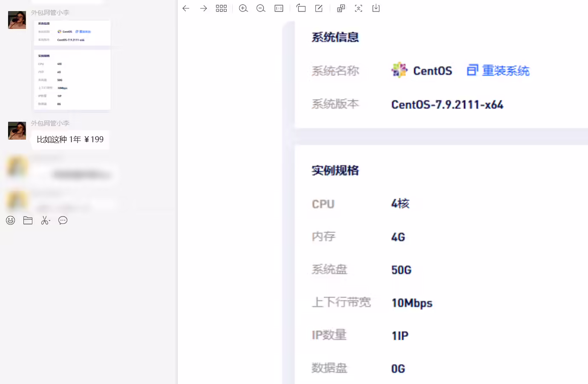588x384 pixels.
Task: Open chat history bubble icon
Action: coord(63,220)
